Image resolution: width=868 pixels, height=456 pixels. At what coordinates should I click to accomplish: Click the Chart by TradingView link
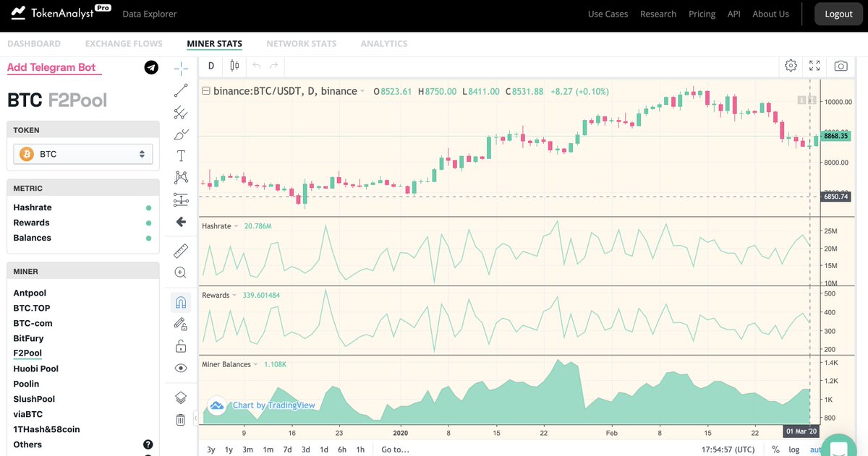(273, 405)
